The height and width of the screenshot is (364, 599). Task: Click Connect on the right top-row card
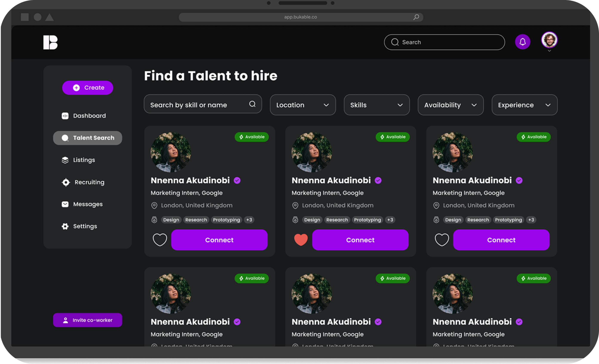[x=501, y=240]
